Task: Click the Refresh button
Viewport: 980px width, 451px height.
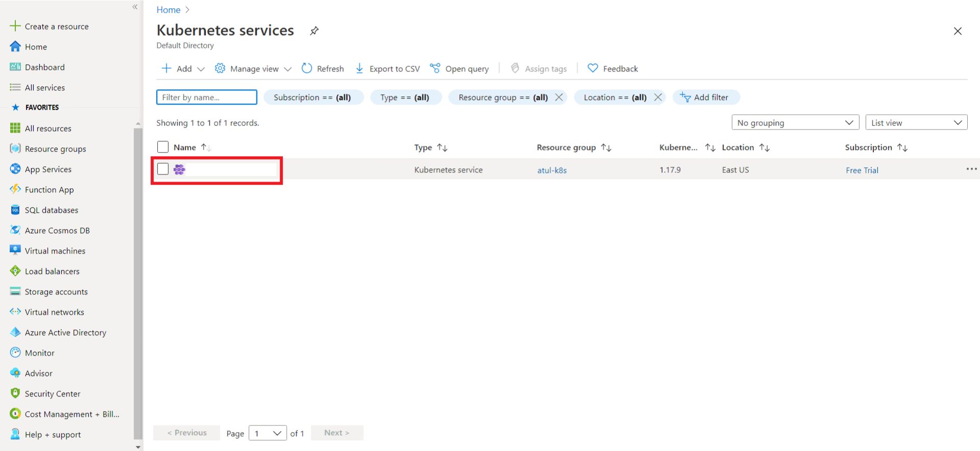Action: tap(323, 68)
